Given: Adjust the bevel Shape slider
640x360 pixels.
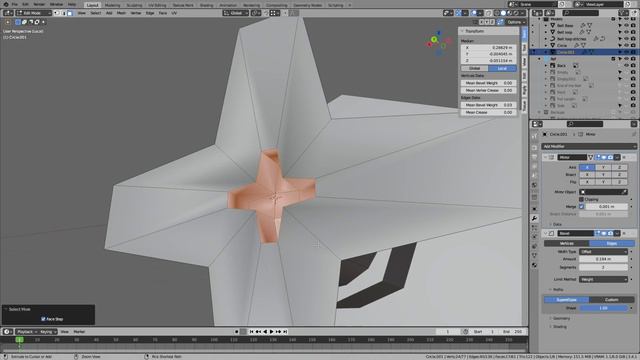Looking at the screenshot, I should click(603, 308).
